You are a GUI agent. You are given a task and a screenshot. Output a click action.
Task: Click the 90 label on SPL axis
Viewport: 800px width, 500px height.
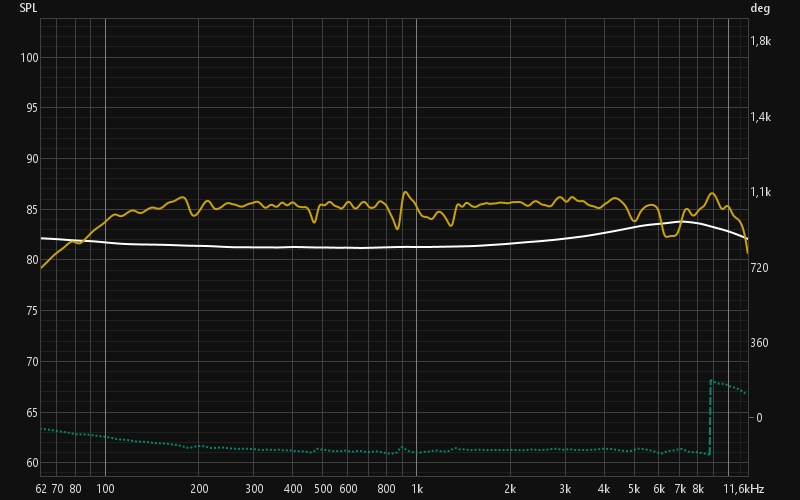[x=32, y=159]
